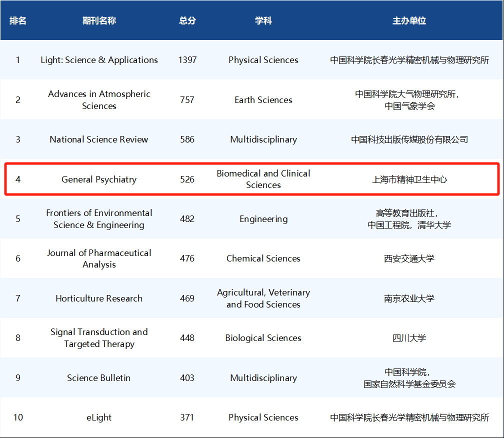Viewport: 504px width, 438px height.
Task: Click the score 448
Action: point(187,337)
